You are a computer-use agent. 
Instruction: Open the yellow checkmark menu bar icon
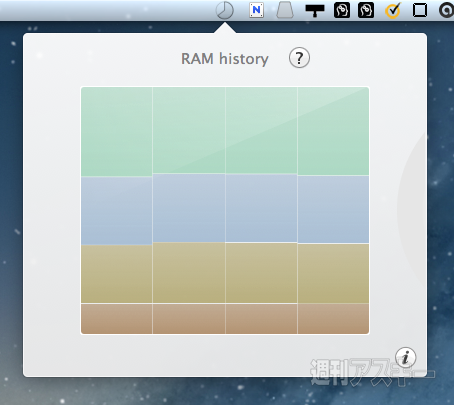(x=393, y=10)
